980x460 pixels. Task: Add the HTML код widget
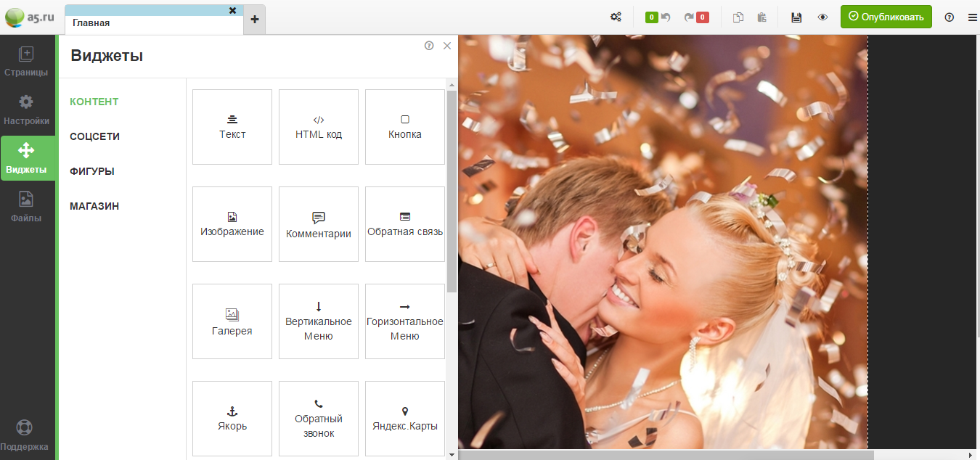319,127
